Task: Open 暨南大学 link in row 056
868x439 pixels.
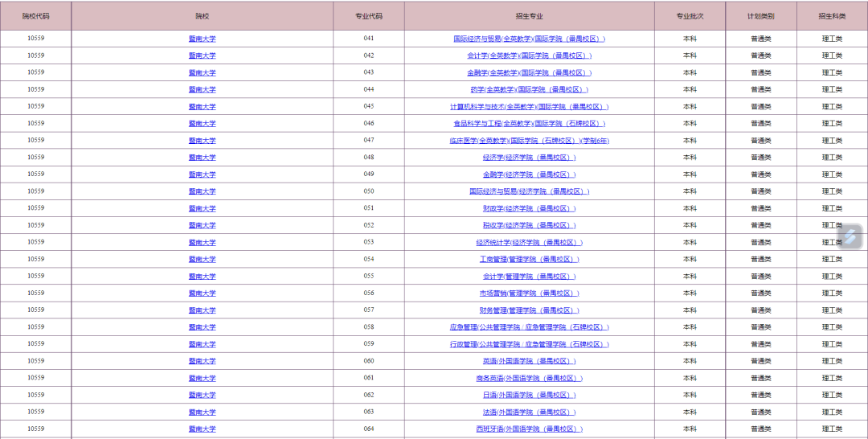Action: click(x=202, y=293)
